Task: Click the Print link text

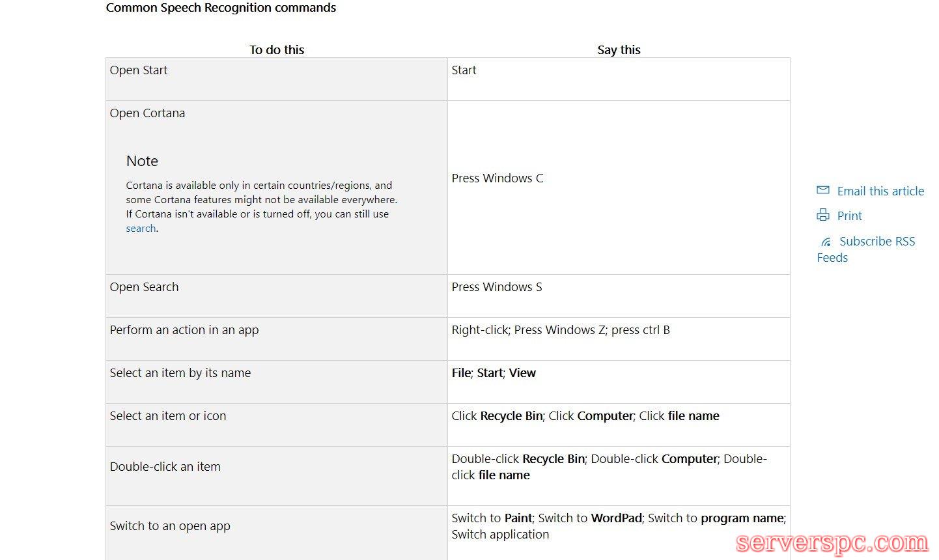Action: pos(849,216)
